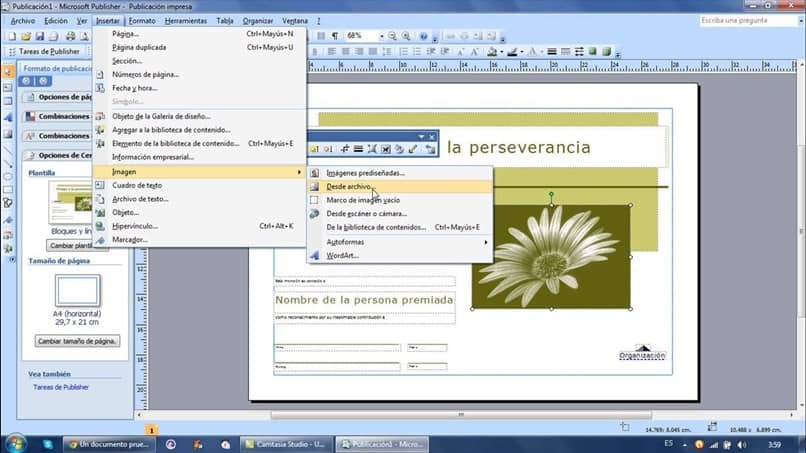The width and height of the screenshot is (806, 453).
Task: Click Decrease indent icon
Action: click(x=431, y=51)
